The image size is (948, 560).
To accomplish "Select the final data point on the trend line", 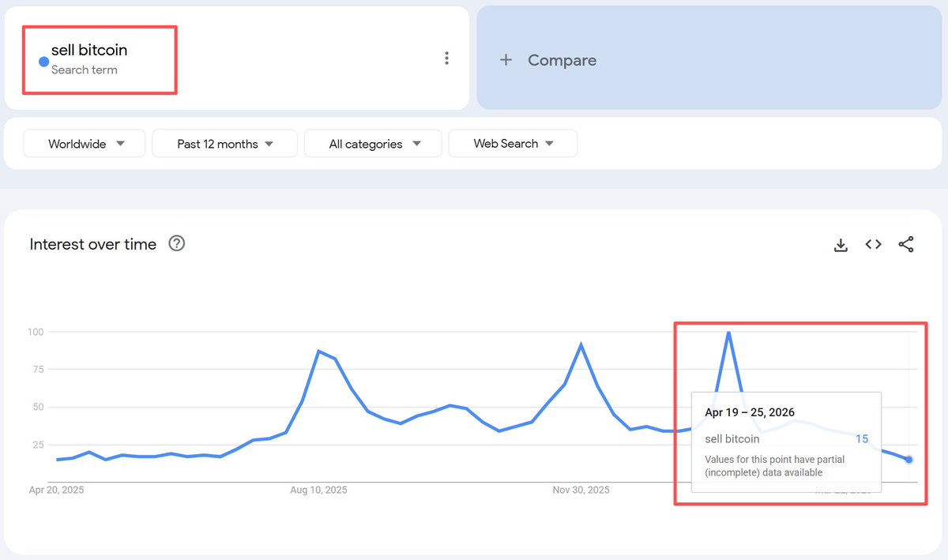I will click(x=908, y=459).
